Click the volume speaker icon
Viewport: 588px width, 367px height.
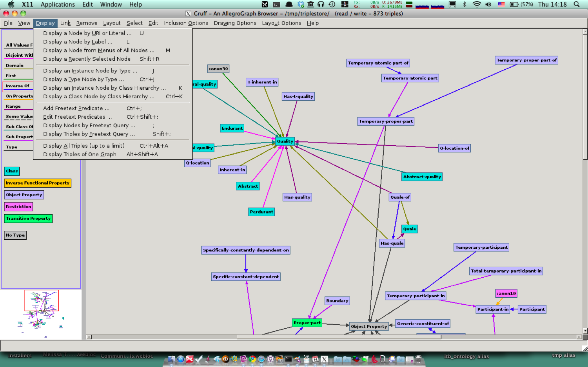click(488, 4)
